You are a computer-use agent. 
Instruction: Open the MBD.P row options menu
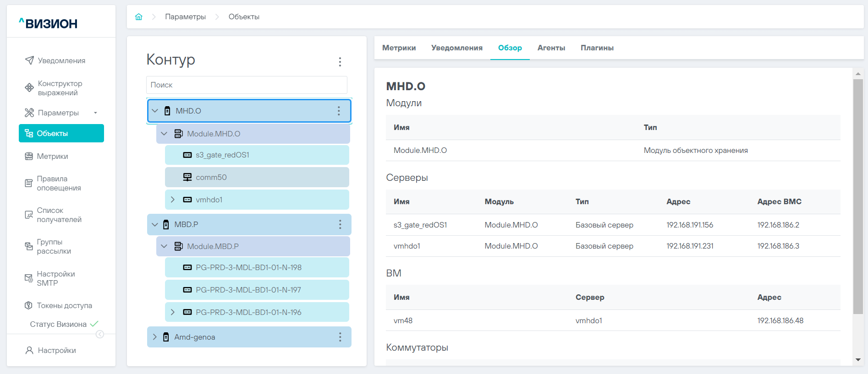[x=340, y=224]
